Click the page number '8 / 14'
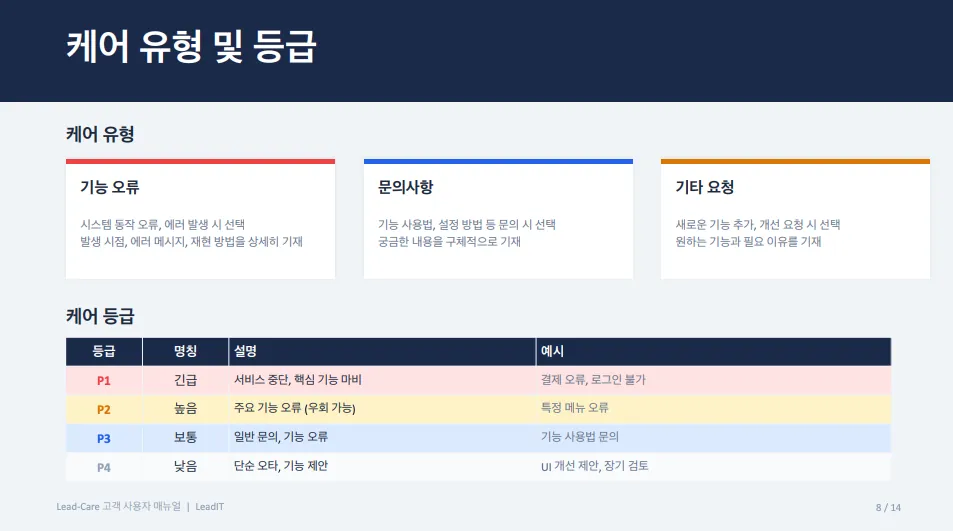The image size is (953, 531). click(x=888, y=507)
